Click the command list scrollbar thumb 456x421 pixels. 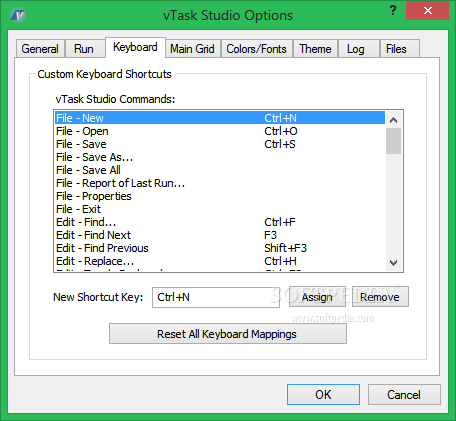point(394,141)
